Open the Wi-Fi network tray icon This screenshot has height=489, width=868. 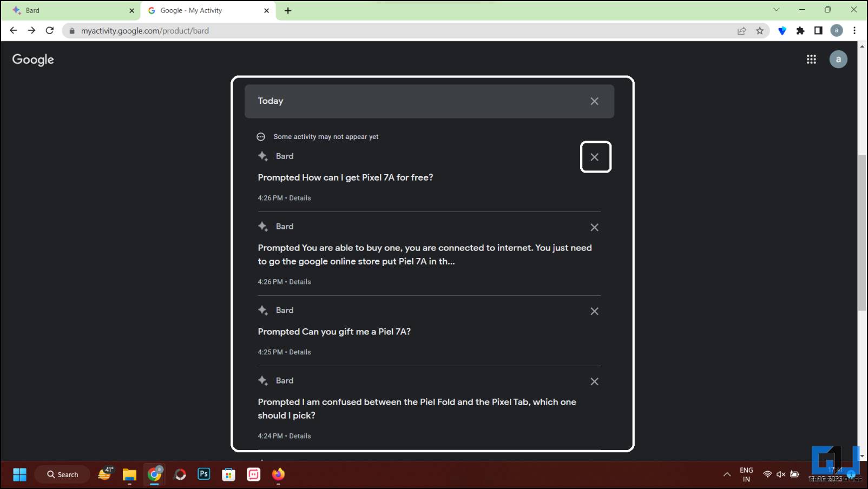(x=767, y=474)
